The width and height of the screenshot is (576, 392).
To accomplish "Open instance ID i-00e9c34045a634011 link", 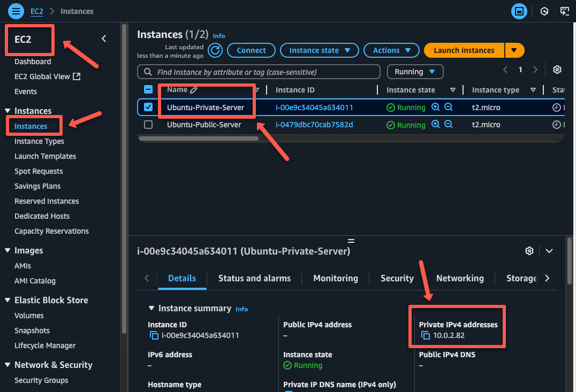I will (x=314, y=107).
